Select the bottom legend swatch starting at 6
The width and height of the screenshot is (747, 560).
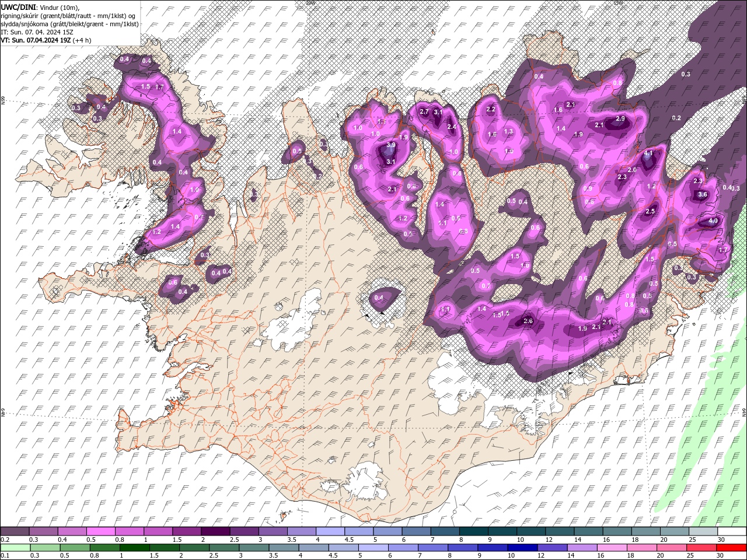click(403, 548)
